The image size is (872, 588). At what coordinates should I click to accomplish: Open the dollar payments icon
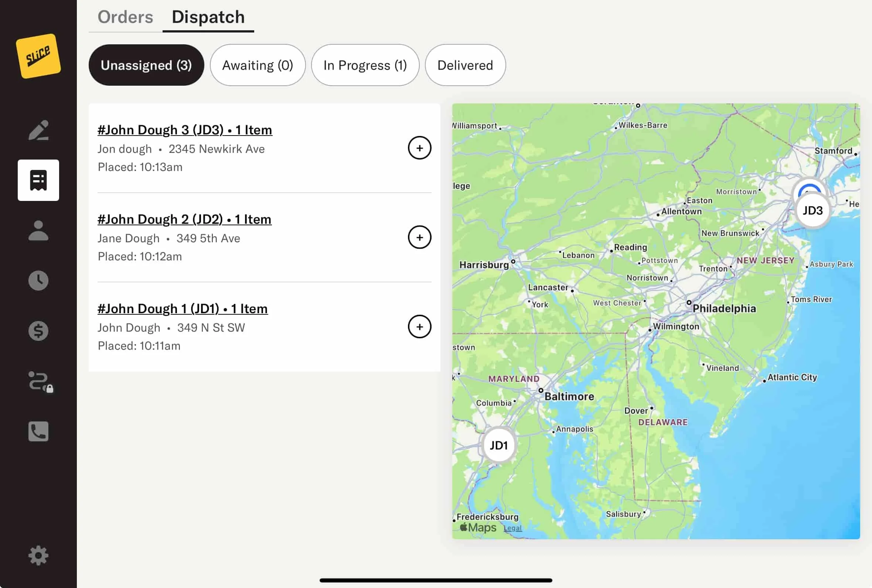click(38, 331)
